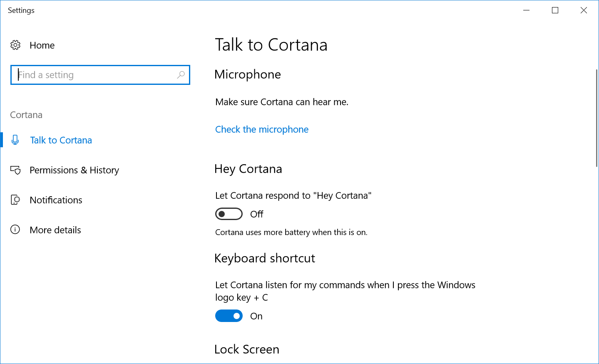Close the Settings window
599x364 pixels.
584,10
